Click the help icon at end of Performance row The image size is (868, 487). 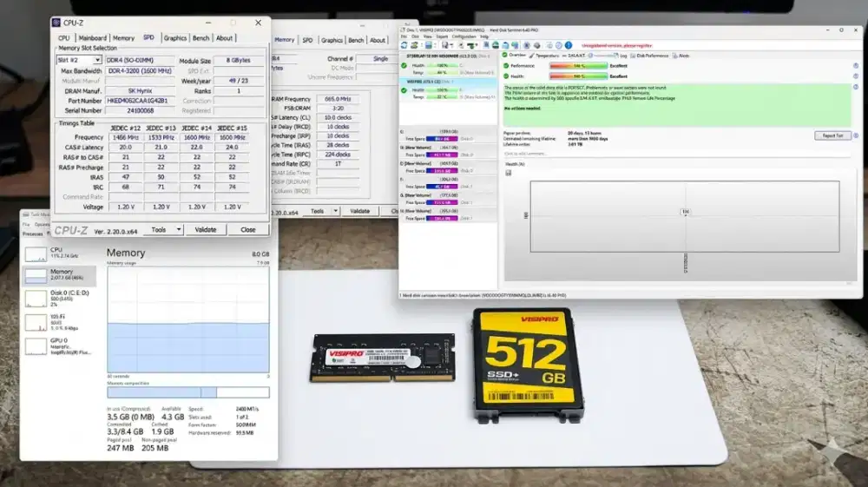[x=856, y=65]
